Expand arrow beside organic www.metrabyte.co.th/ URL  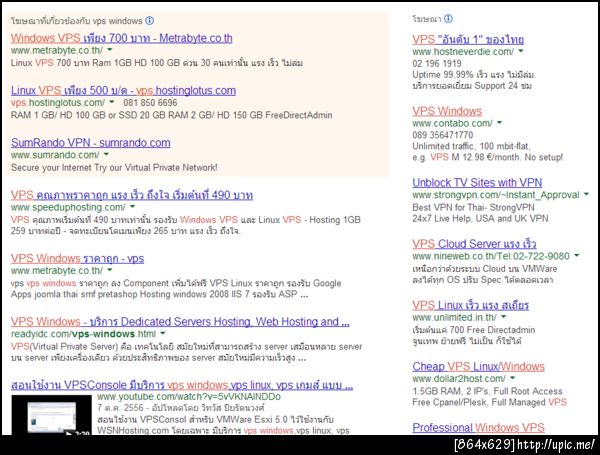coord(110,270)
